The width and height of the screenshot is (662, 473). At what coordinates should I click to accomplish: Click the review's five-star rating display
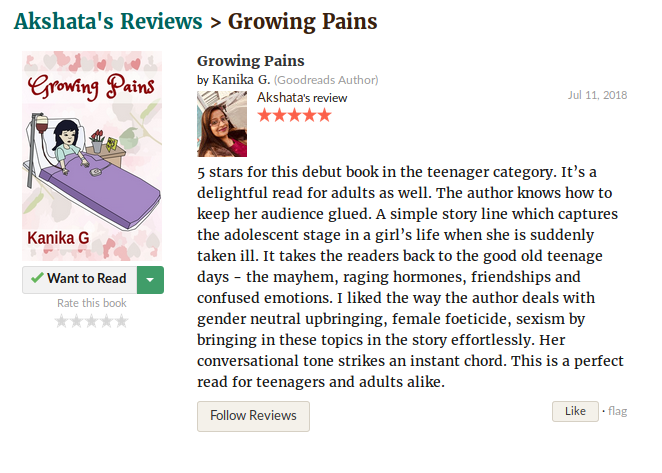coord(294,115)
